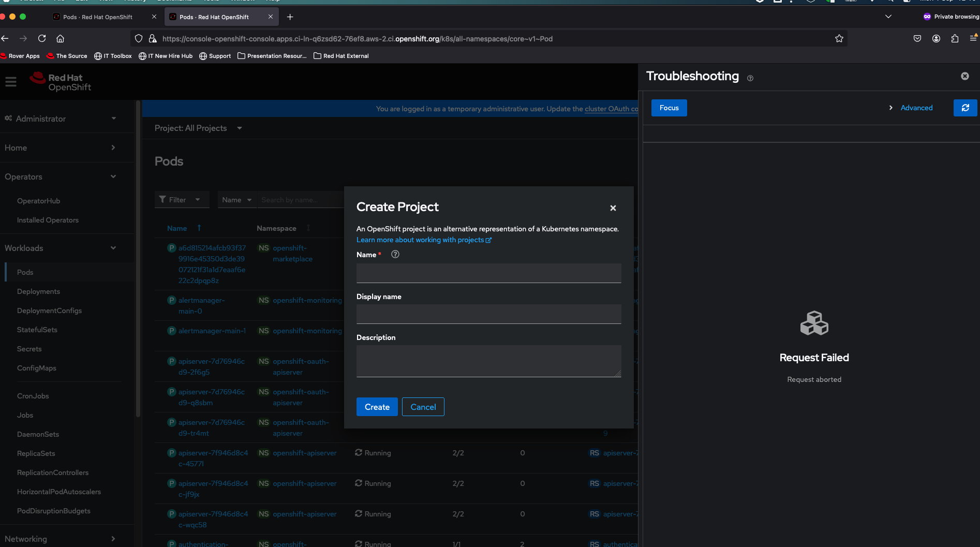Bookmark this page with the star icon
980x547 pixels.
[x=839, y=38]
